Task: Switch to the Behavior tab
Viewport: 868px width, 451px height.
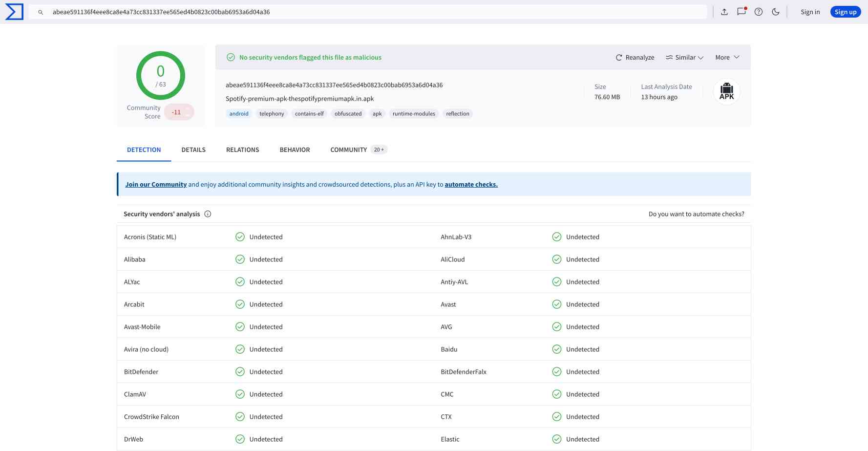Action: click(295, 150)
